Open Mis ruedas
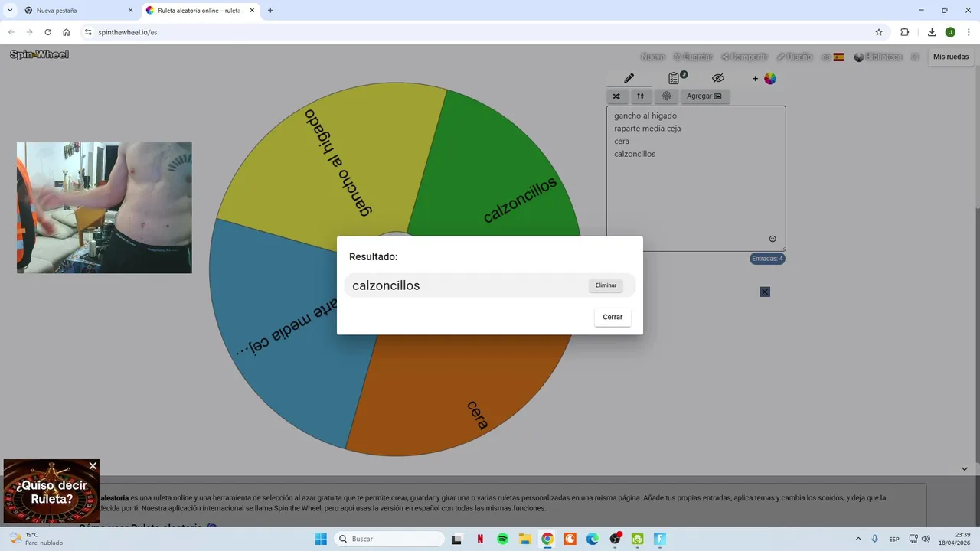Viewport: 980px width, 551px height. point(951,57)
